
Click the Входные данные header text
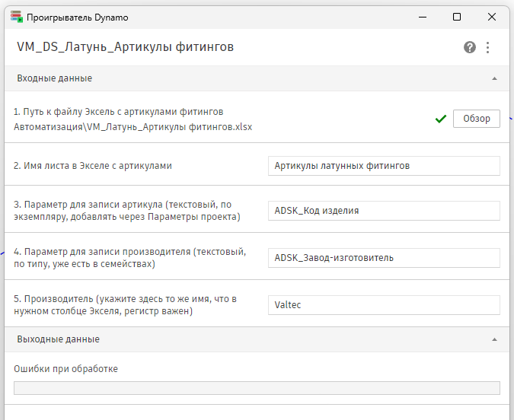click(x=54, y=78)
